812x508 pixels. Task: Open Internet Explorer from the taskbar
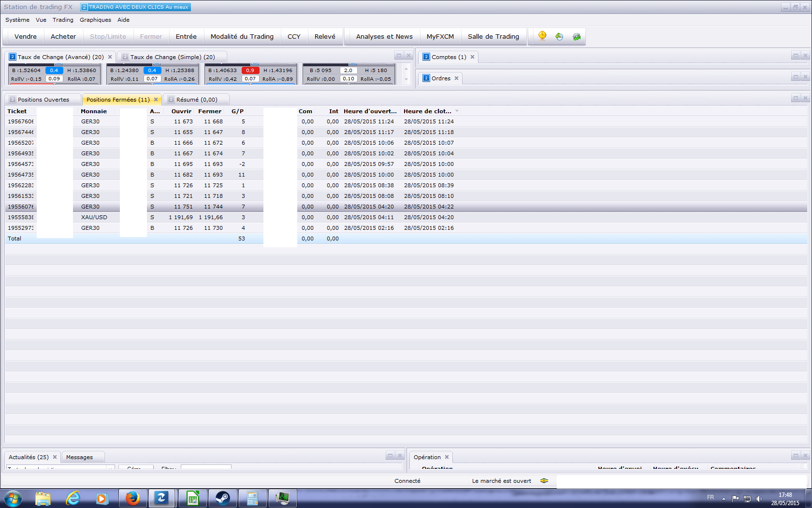pyautogui.click(x=73, y=498)
